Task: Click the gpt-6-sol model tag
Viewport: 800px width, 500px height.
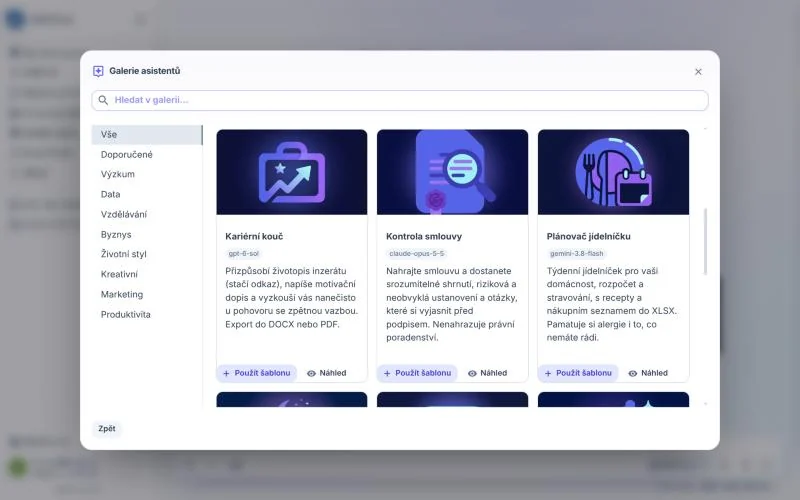Action: pyautogui.click(x=244, y=254)
